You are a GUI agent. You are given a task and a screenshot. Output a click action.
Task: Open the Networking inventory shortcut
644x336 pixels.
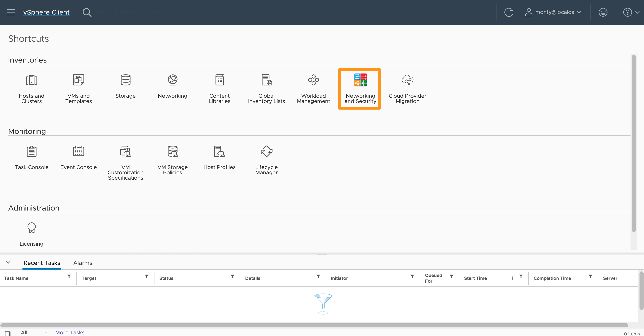[172, 86]
